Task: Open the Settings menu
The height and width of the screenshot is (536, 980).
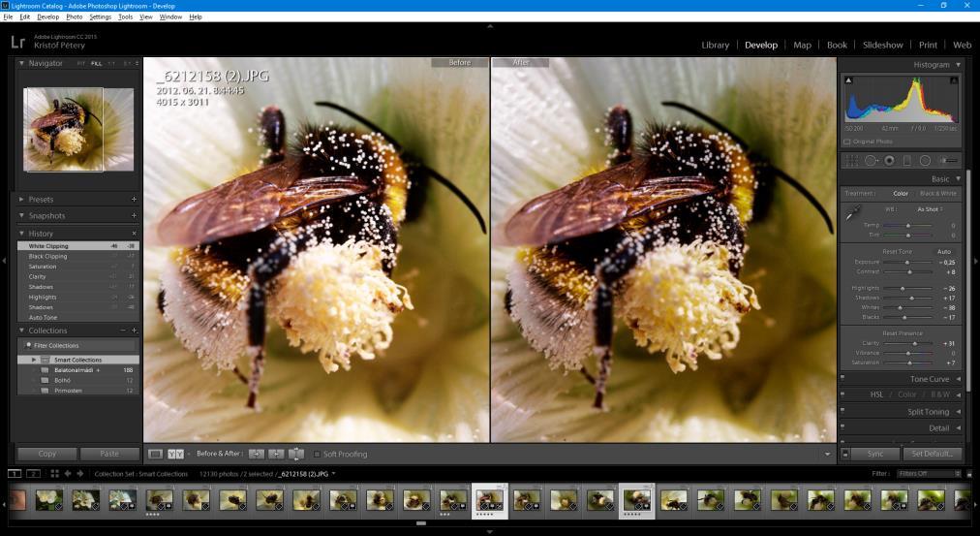Action: point(100,16)
